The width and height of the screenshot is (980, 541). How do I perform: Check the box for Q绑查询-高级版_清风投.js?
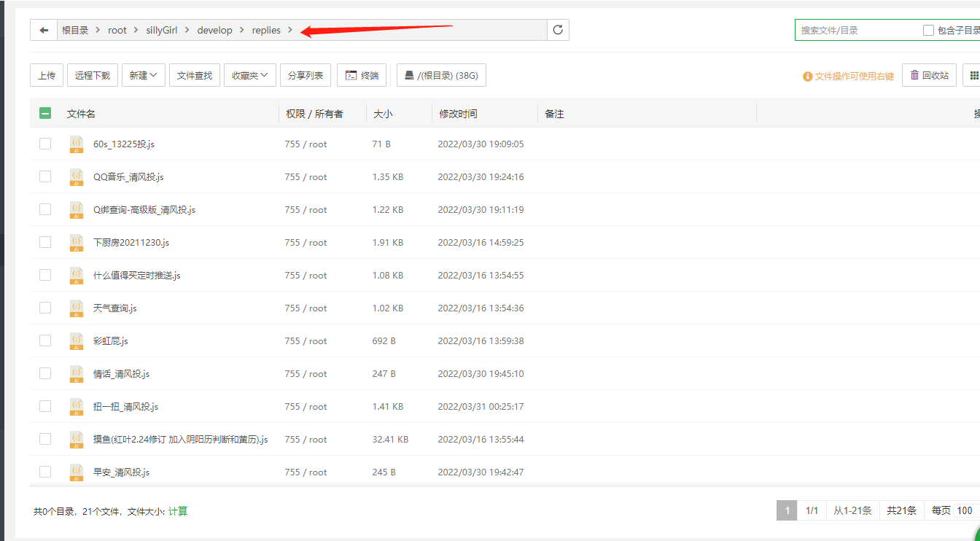(x=45, y=209)
